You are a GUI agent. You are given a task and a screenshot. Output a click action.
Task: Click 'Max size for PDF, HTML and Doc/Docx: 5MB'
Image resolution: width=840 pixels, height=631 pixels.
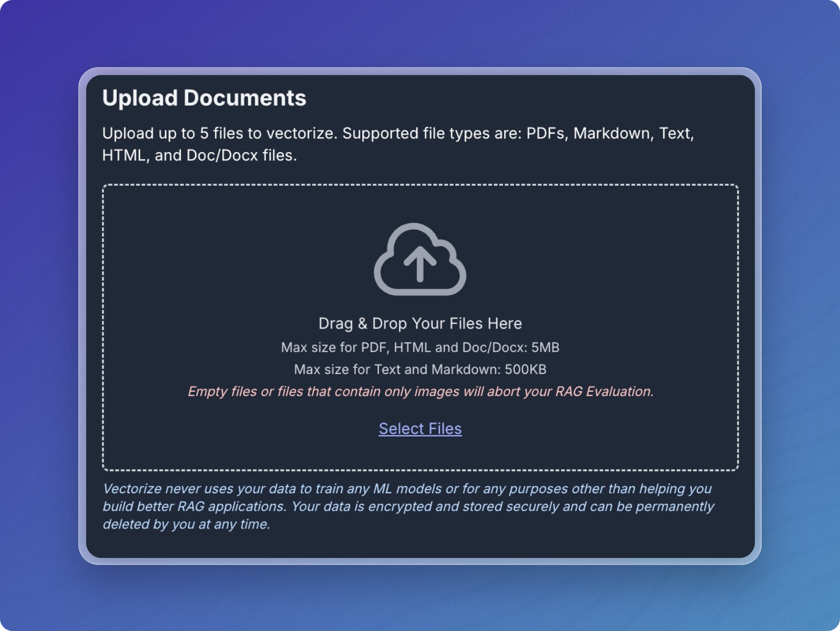click(420, 348)
